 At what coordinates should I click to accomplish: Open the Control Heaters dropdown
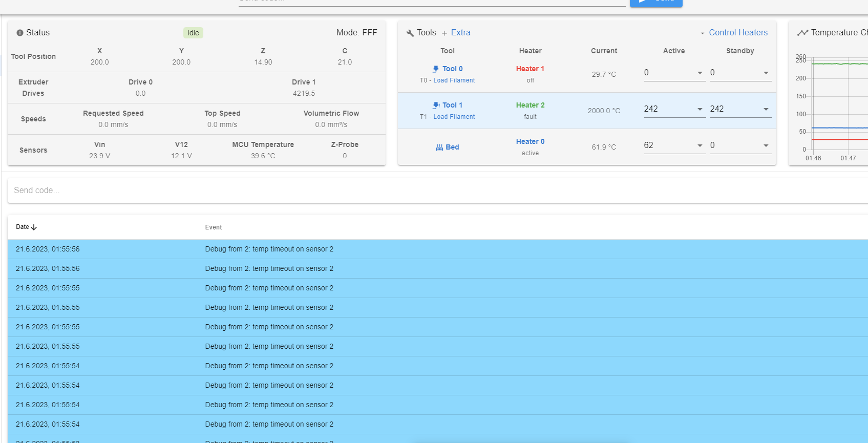[734, 33]
